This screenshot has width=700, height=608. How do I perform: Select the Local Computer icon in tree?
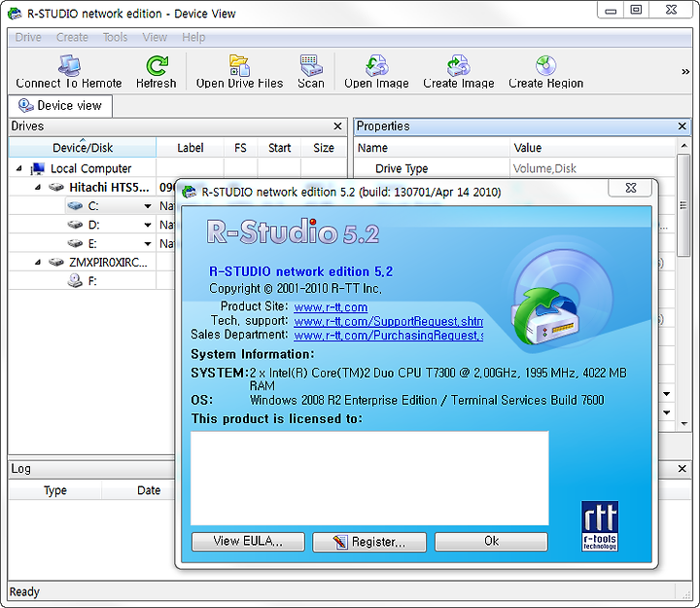(38, 168)
